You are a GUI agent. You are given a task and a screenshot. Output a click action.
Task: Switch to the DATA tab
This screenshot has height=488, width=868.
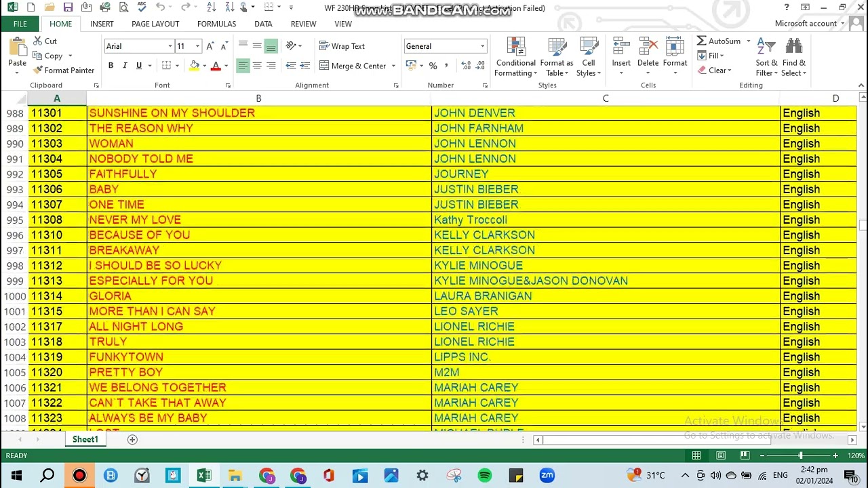click(x=263, y=24)
